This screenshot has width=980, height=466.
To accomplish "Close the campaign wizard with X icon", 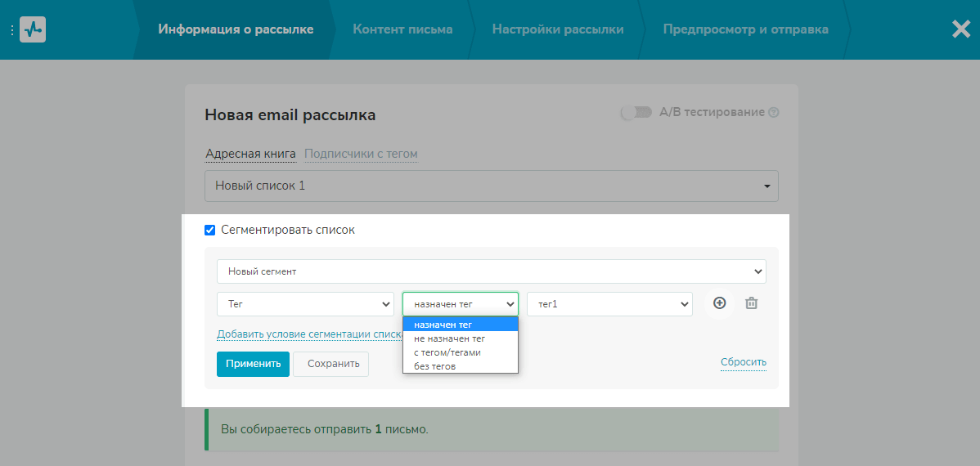I will tap(961, 29).
